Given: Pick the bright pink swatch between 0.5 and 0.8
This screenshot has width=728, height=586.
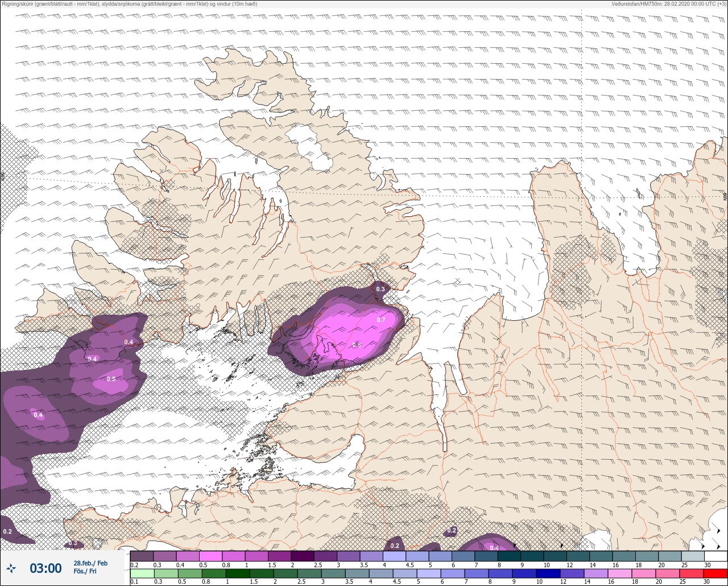Looking at the screenshot, I should tap(210, 556).
